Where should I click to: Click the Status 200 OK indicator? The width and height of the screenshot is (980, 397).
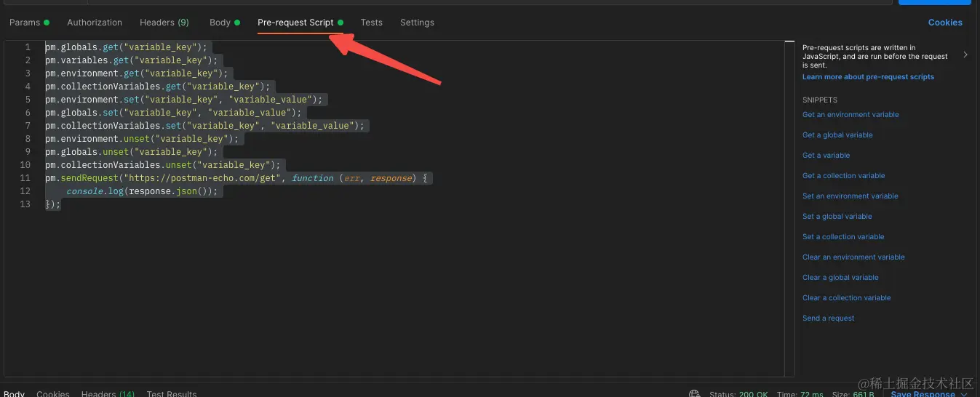coord(738,393)
